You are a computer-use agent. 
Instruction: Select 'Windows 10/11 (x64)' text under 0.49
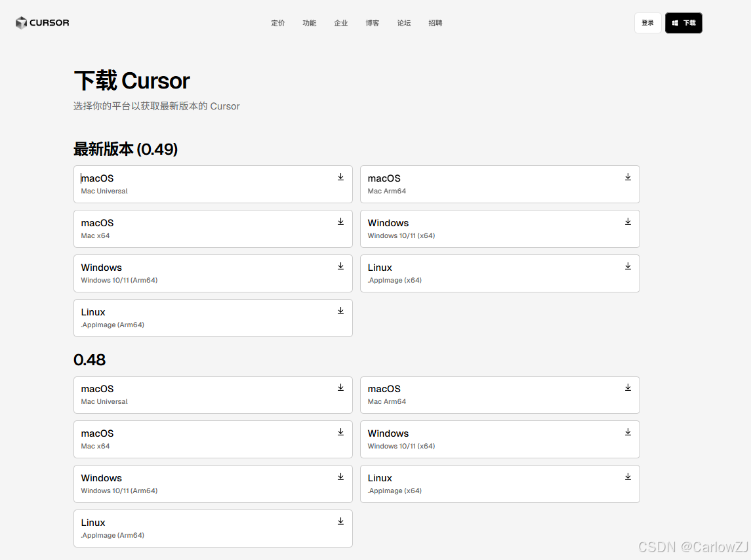[401, 235]
